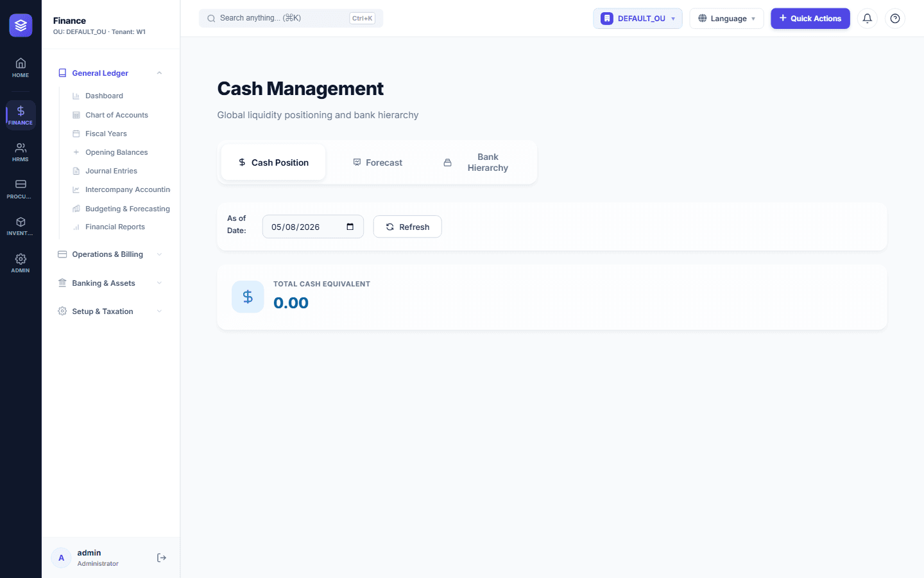The image size is (924, 578).
Task: Expand Banking & Assets section
Action: coord(110,283)
